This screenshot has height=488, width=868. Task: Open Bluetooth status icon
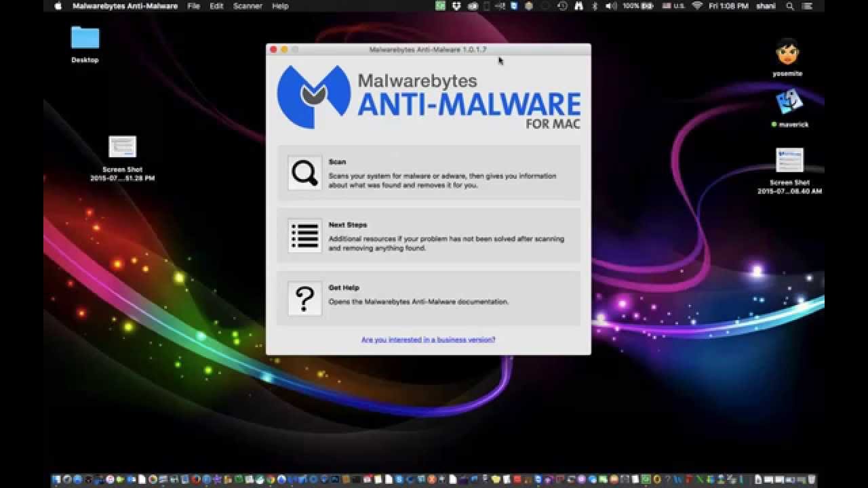coord(595,6)
